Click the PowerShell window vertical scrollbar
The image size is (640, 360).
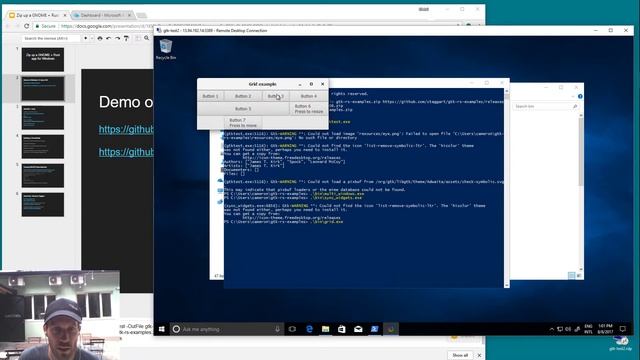(x=507, y=188)
